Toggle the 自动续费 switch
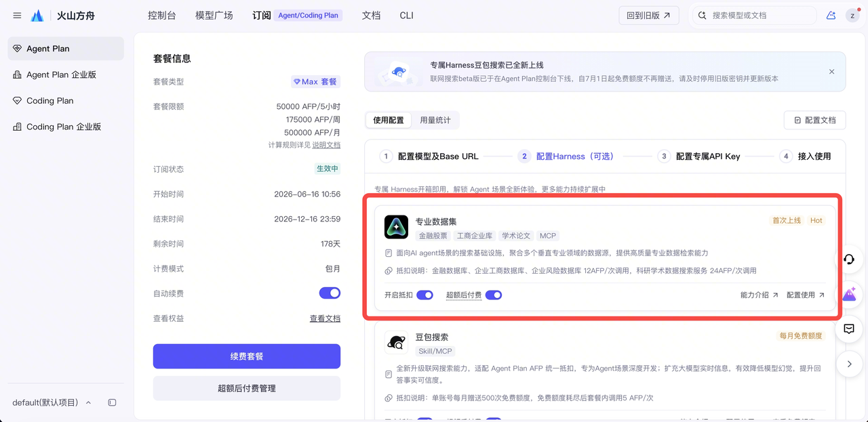 330,293
